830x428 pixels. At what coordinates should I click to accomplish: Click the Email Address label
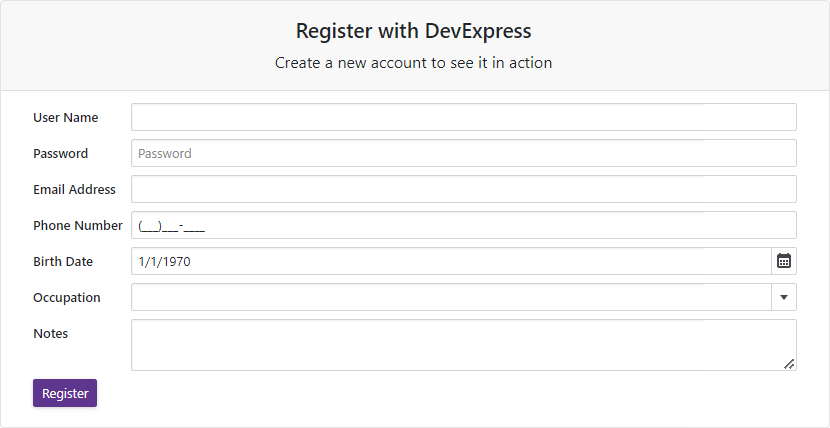coord(74,189)
